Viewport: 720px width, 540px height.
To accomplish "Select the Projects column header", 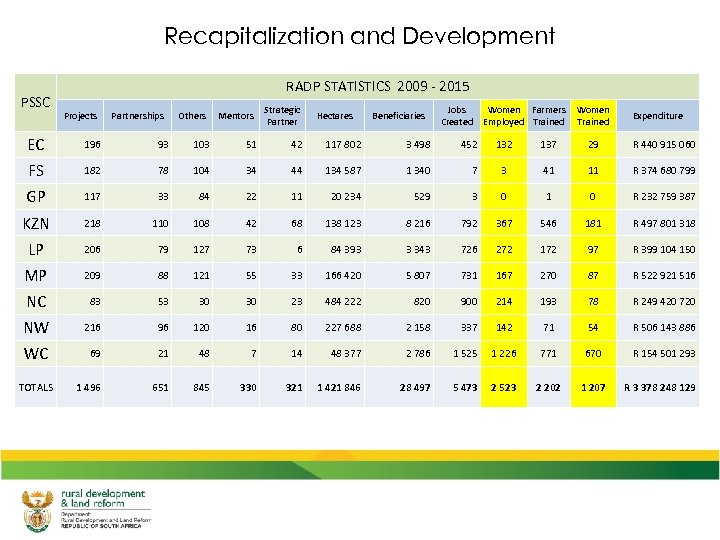I will pos(80,116).
